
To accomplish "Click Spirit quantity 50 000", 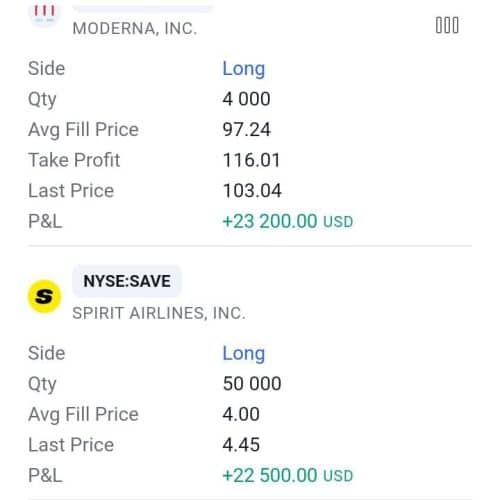I will (252, 384).
